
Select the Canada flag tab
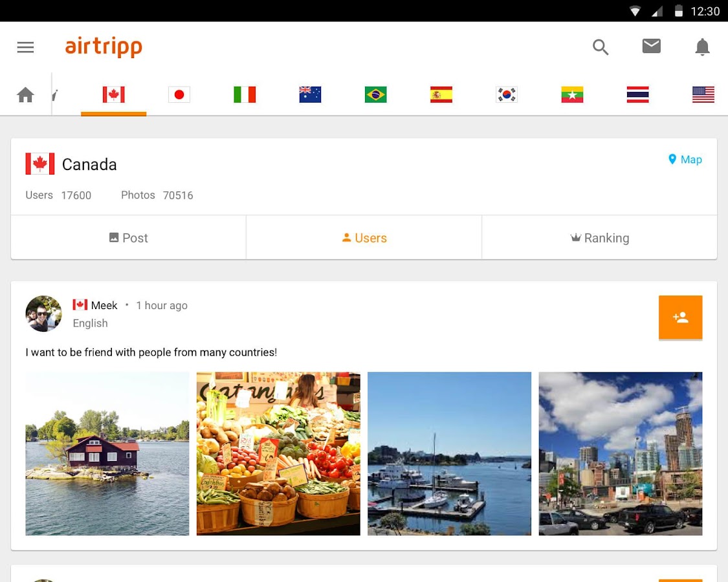click(114, 94)
